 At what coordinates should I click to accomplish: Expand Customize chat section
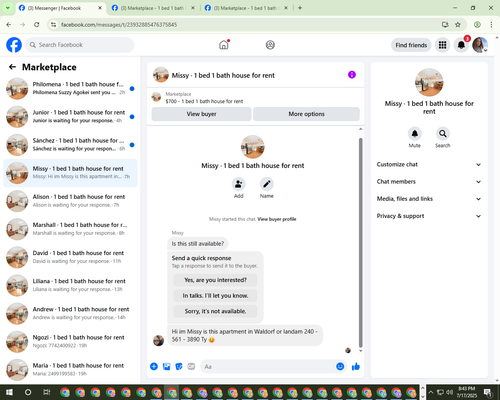[429, 164]
